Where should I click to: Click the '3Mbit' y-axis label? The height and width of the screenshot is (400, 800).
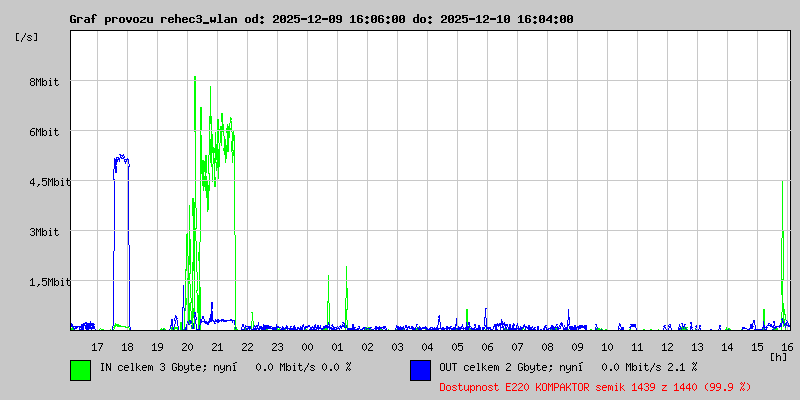[44, 232]
